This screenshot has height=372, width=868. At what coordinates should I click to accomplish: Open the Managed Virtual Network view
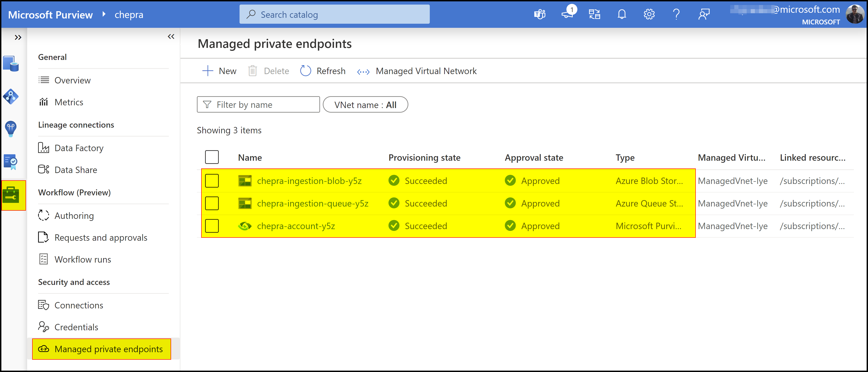pyautogui.click(x=426, y=71)
